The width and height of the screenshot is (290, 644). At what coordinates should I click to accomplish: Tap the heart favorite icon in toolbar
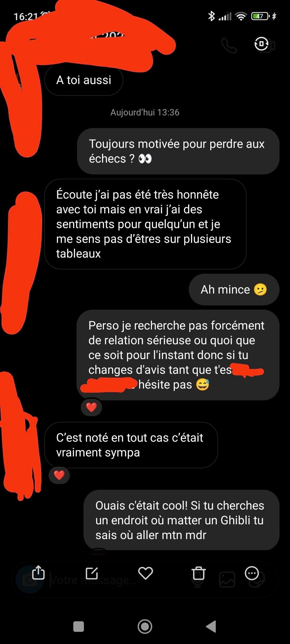coord(145,573)
